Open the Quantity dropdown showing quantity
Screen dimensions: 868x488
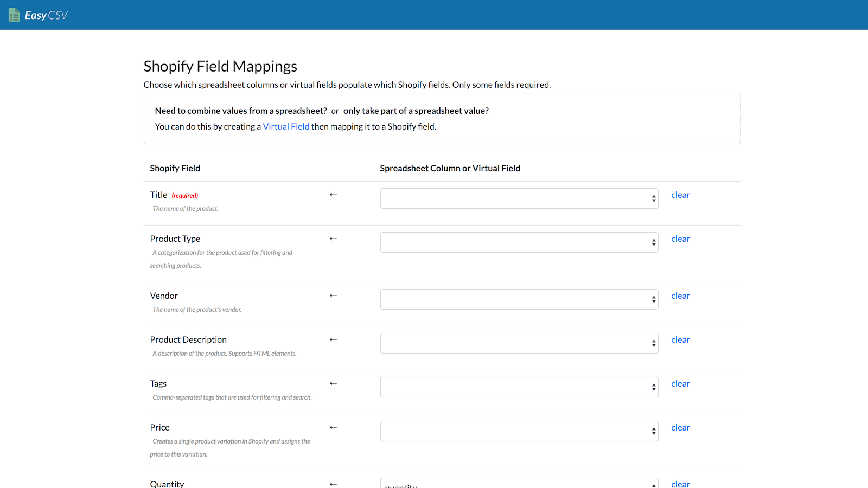tap(519, 484)
